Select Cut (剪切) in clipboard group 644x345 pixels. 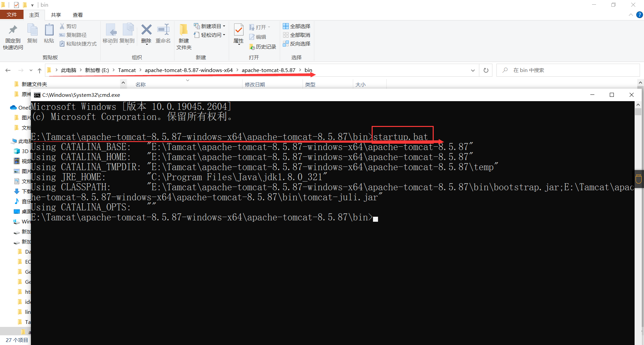[68, 26]
